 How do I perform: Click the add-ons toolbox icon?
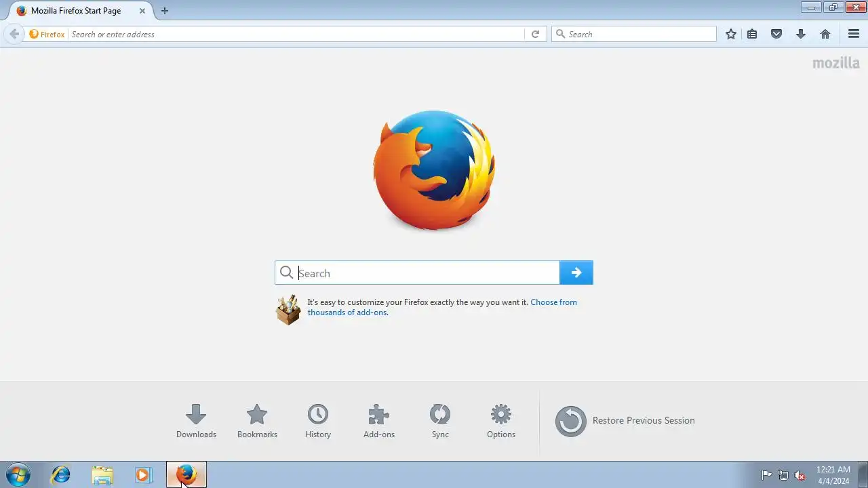click(x=288, y=310)
